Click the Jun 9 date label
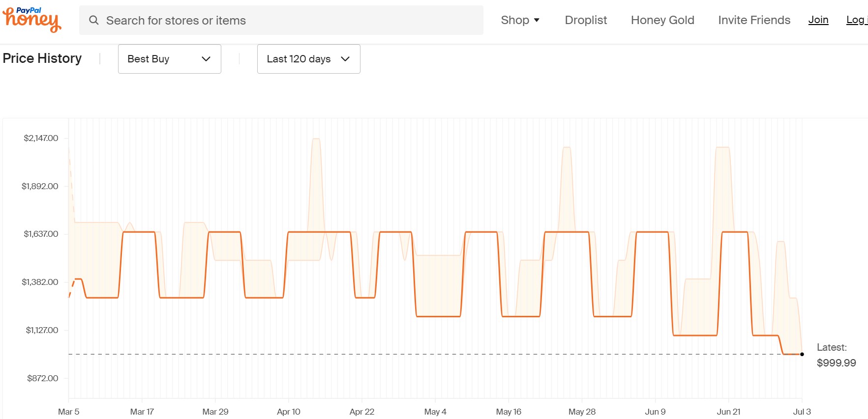The width and height of the screenshot is (868, 419). tap(655, 412)
